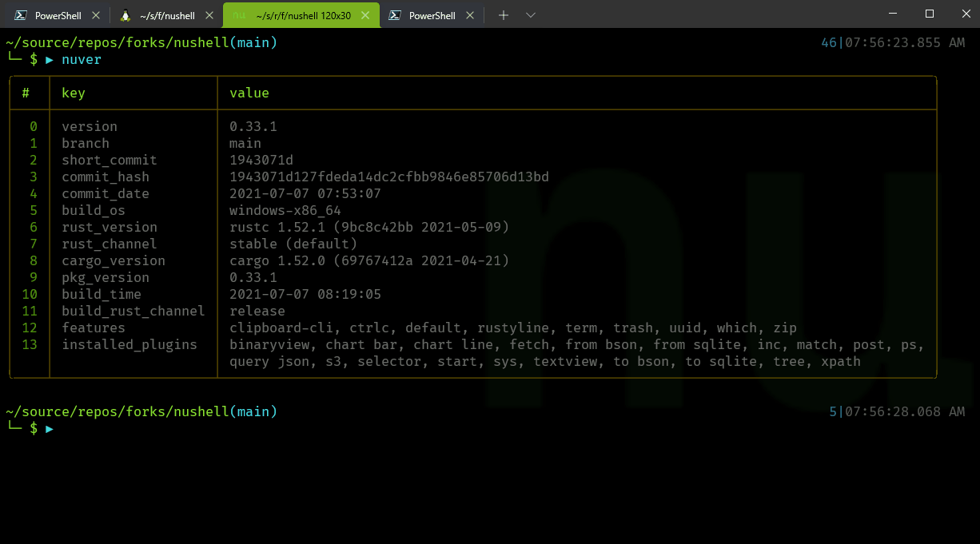Click the PowerShell icon on the first tab
The image size is (980, 544).
click(20, 14)
